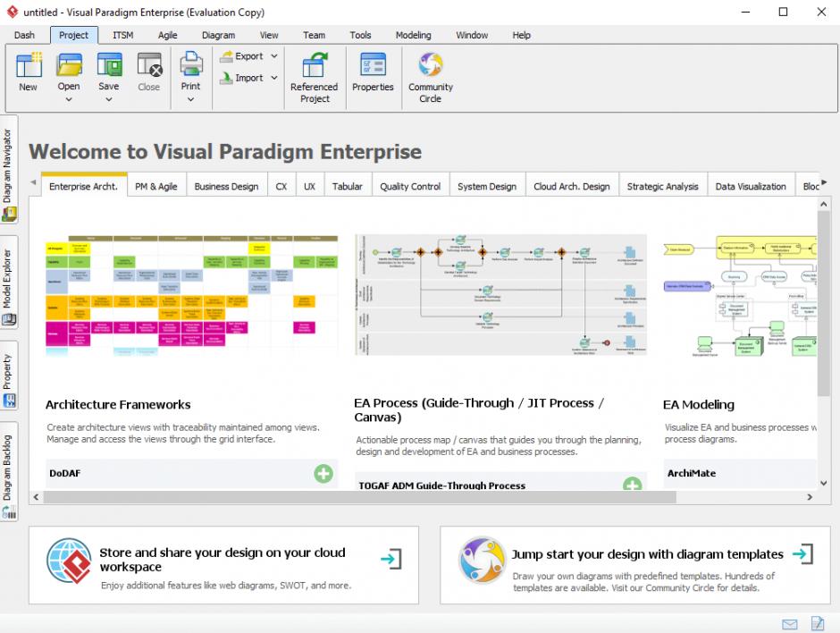Screen dimensions: 840x633
Task: Switch to Cloud Arch. Design tab
Action: click(572, 187)
